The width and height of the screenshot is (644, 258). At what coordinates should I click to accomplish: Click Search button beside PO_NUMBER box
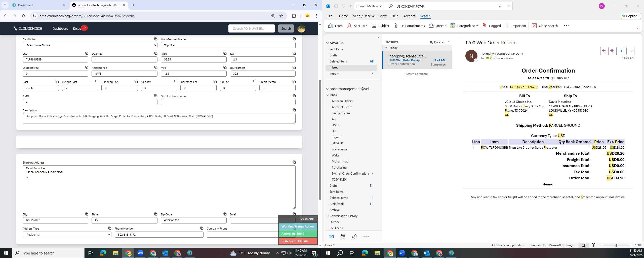pyautogui.click(x=286, y=28)
